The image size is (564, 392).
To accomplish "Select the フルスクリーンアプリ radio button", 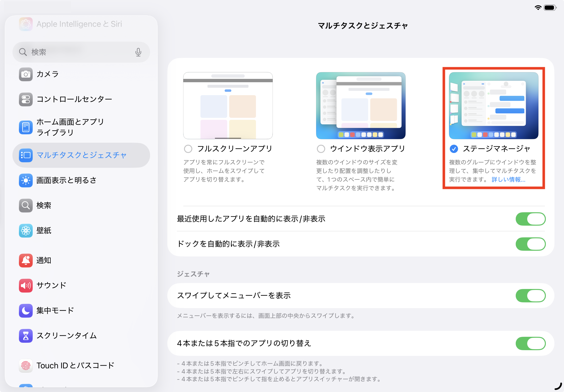I will (188, 149).
